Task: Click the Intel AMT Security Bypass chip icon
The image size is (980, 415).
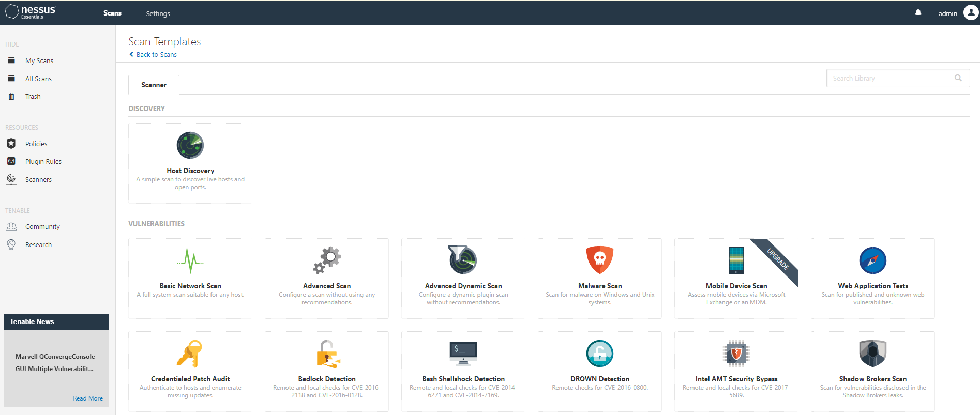Action: click(x=736, y=353)
